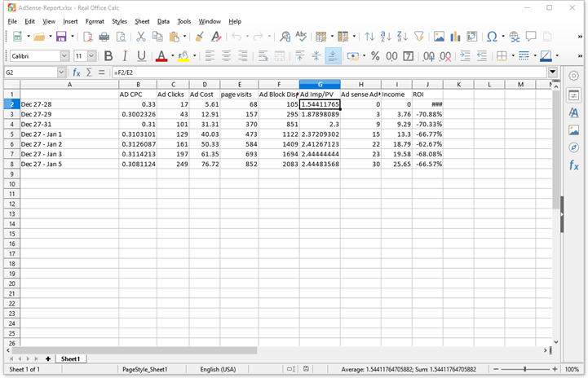The image size is (588, 378).
Task: Toggle Underline formatting
Action: tap(141, 56)
